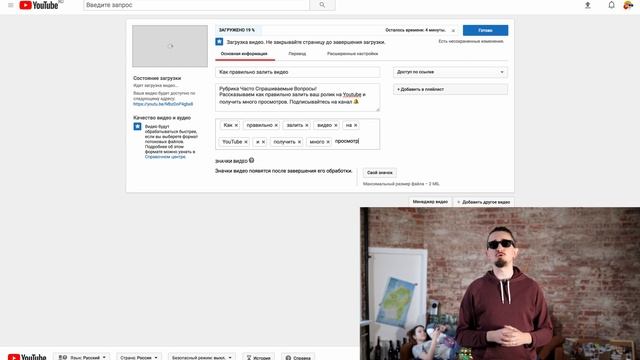Switch to Основная информация tab
Screen dimensions: 640x360
[244, 53]
